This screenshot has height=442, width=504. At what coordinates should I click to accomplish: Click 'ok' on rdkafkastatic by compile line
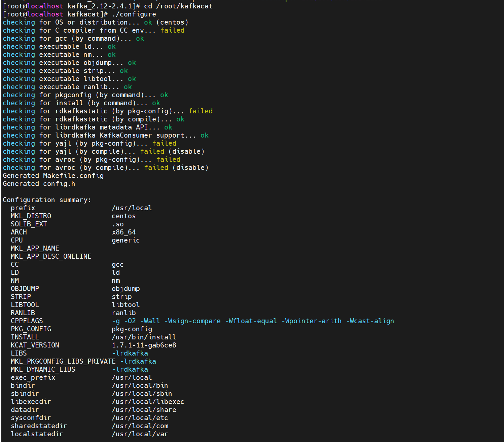coord(180,119)
